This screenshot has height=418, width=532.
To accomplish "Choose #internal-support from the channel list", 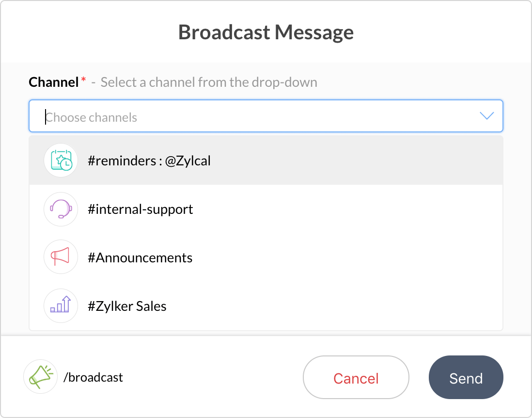I will 141,209.
